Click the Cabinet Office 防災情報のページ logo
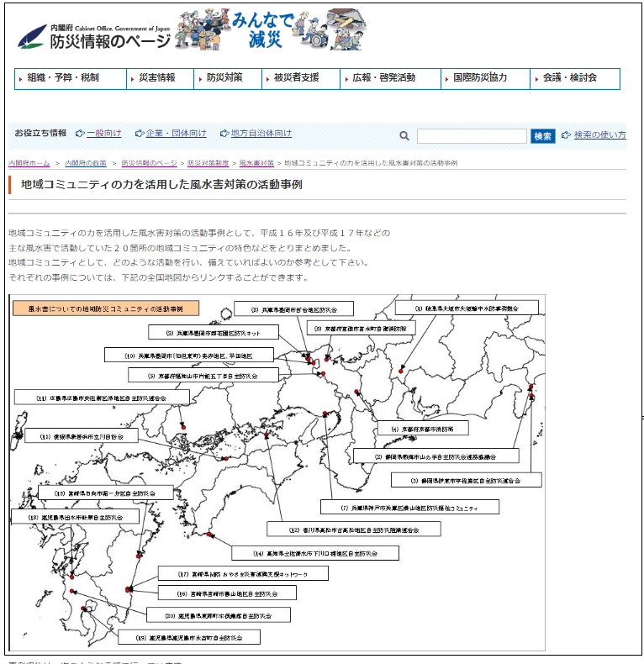Viewport: 644px width, 664px height. tap(93, 36)
